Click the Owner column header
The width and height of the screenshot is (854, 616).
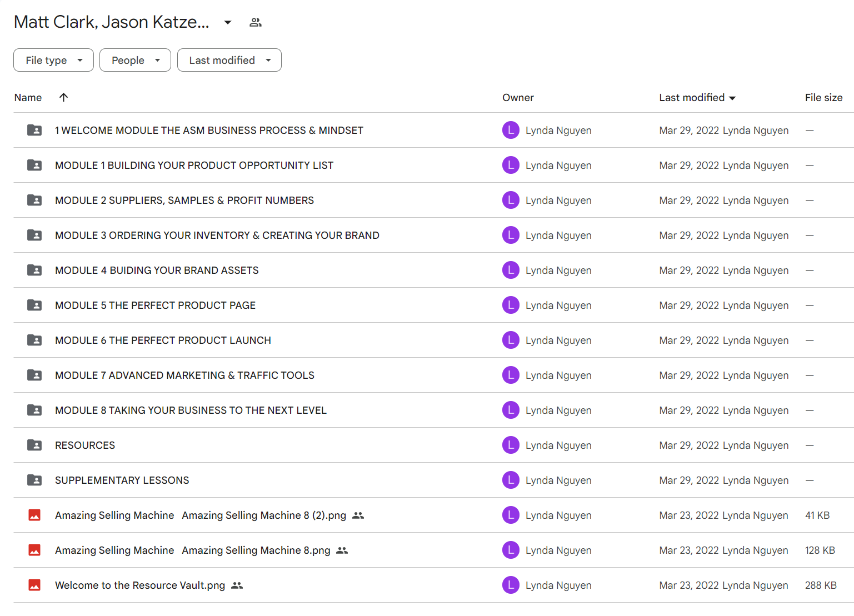pyautogui.click(x=518, y=98)
